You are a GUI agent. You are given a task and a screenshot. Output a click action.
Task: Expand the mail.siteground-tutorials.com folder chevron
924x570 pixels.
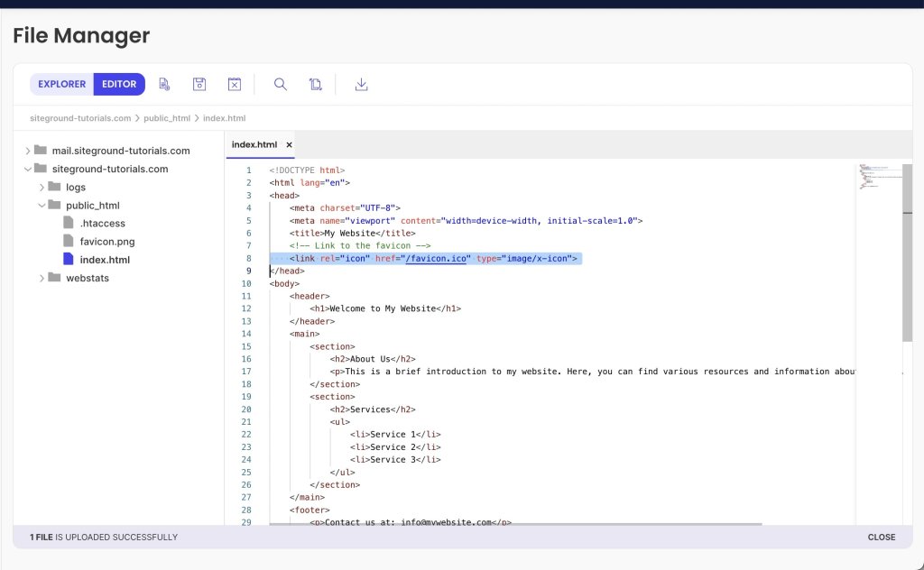pos(27,151)
